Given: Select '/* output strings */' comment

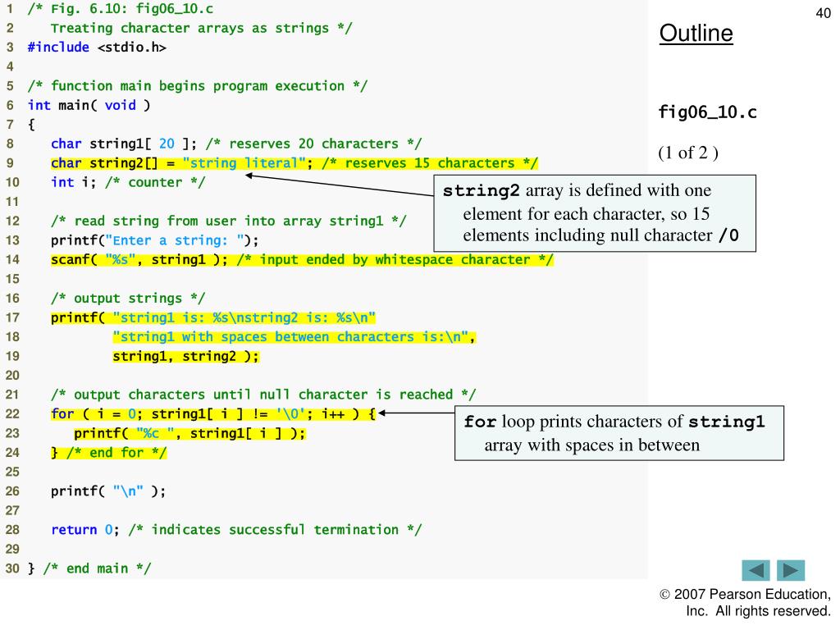Looking at the screenshot, I should click(127, 298).
